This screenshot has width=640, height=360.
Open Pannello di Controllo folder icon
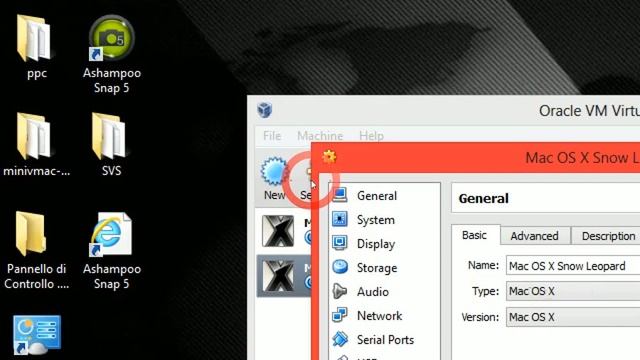tap(31, 234)
